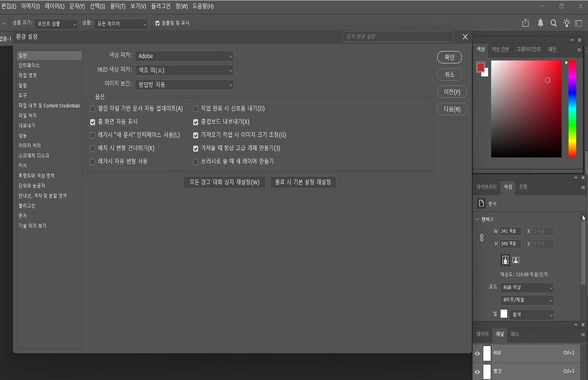Screen dimensions: 588x380
Task: Click the share icon in options bar
Action: coord(526,23)
